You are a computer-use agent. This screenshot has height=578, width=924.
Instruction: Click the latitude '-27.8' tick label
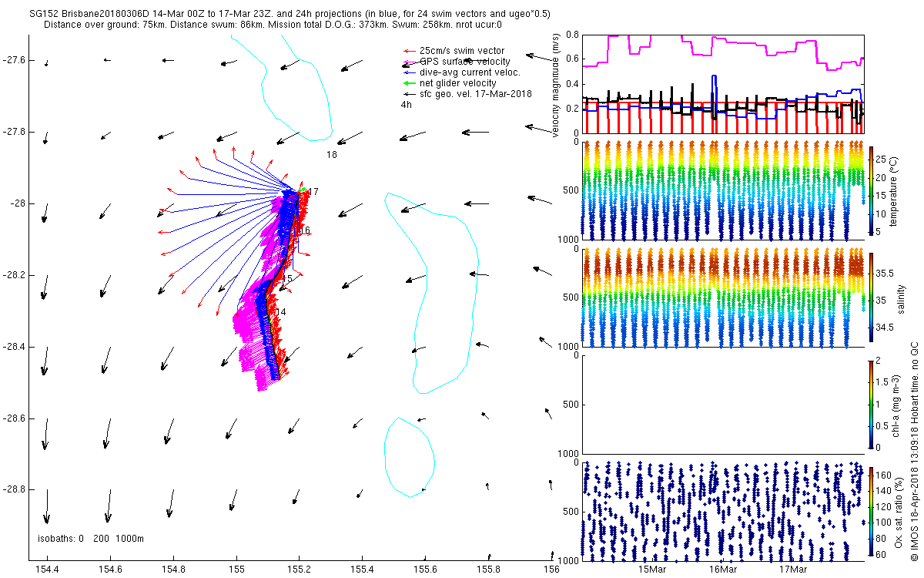15,132
